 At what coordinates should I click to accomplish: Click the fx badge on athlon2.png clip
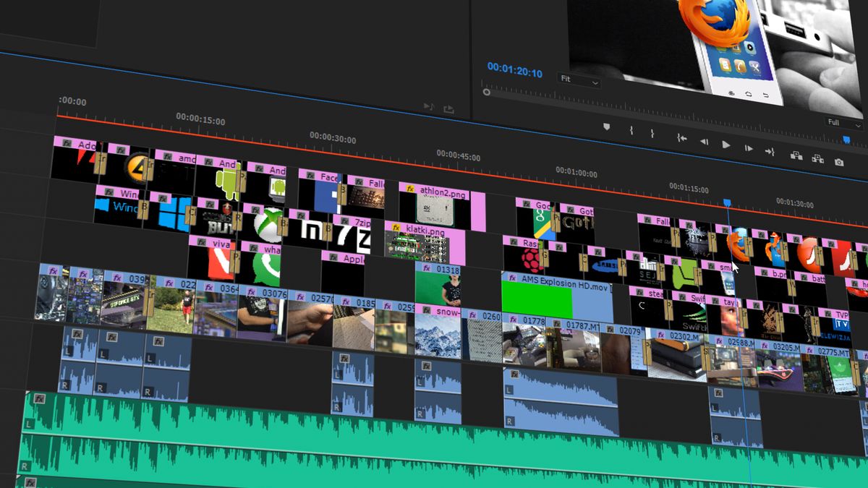point(411,189)
